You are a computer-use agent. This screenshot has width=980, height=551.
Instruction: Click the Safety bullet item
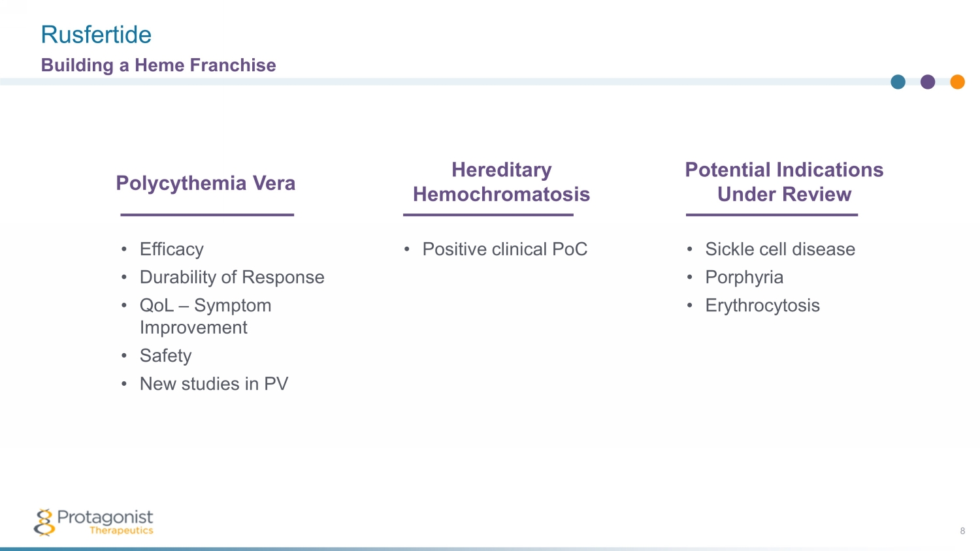(x=166, y=356)
